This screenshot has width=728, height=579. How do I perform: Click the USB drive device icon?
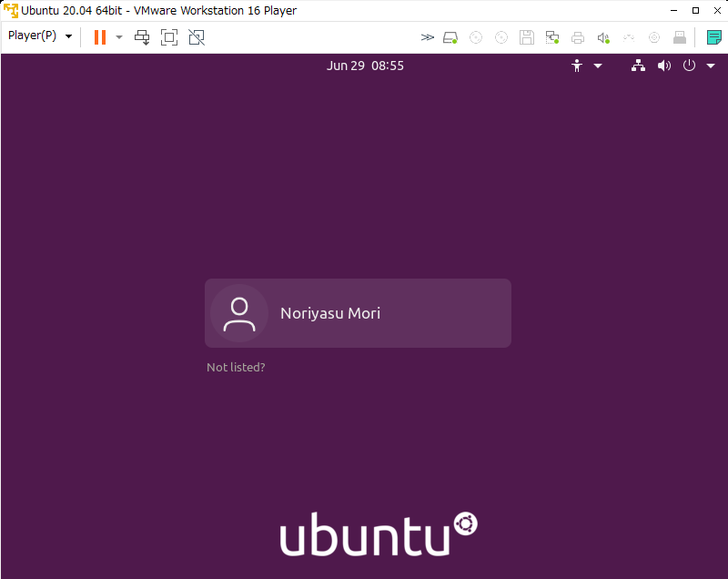(x=680, y=37)
